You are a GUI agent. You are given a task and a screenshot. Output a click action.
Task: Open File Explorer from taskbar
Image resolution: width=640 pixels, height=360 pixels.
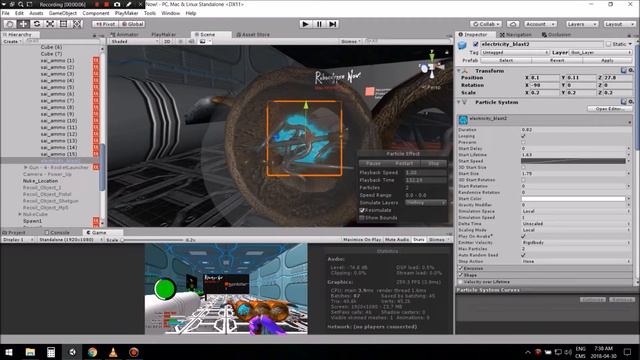pos(30,352)
